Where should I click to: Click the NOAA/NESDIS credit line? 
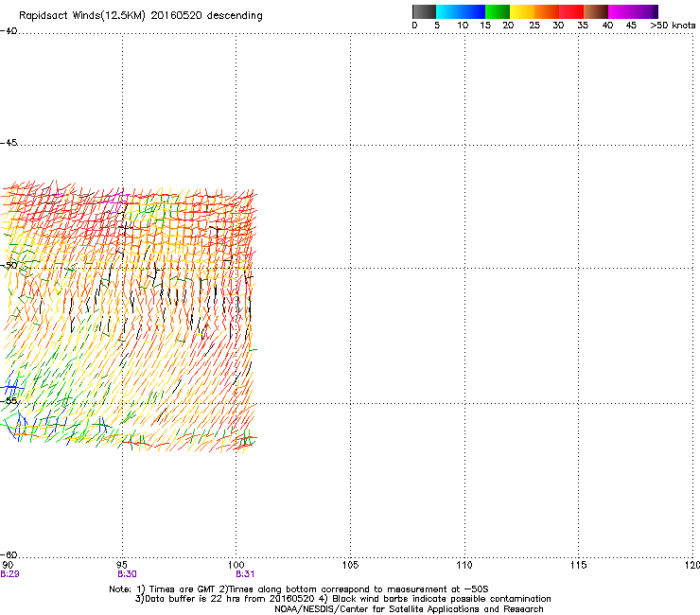pos(409,609)
